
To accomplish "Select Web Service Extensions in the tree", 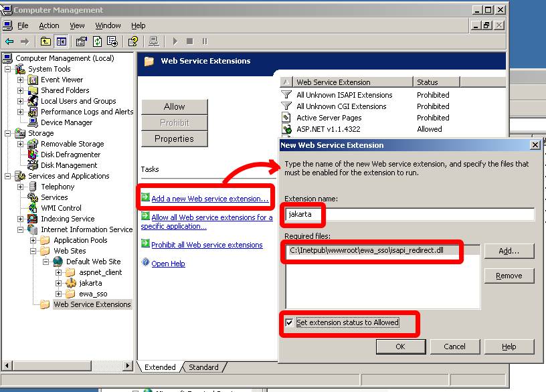I will (x=92, y=304).
